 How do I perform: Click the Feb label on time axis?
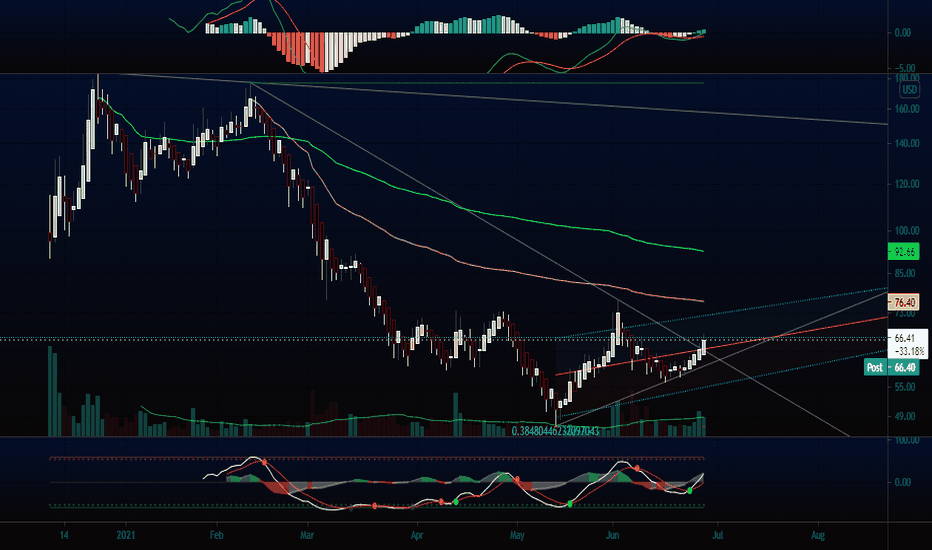[216, 535]
